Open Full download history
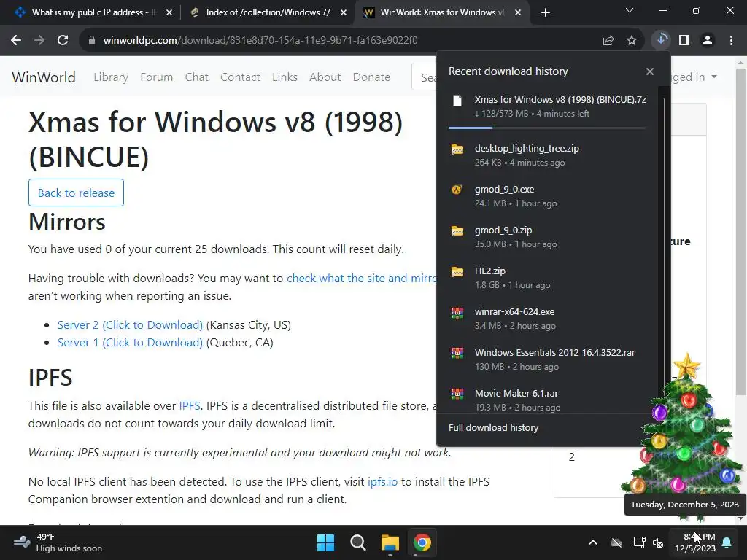The height and width of the screenshot is (560, 747). 494,427
